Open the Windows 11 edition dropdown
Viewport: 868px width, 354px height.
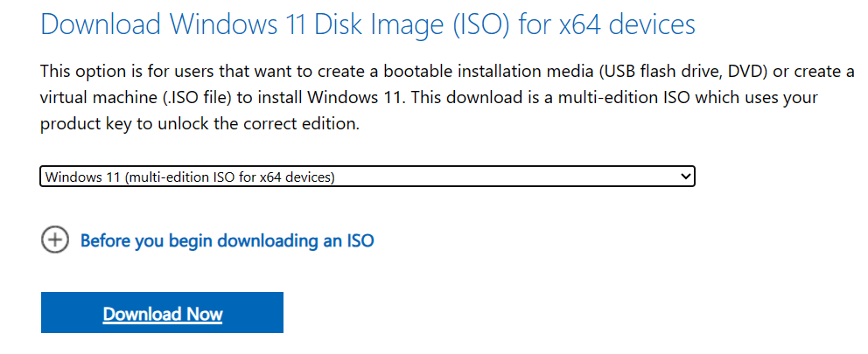pyautogui.click(x=367, y=177)
